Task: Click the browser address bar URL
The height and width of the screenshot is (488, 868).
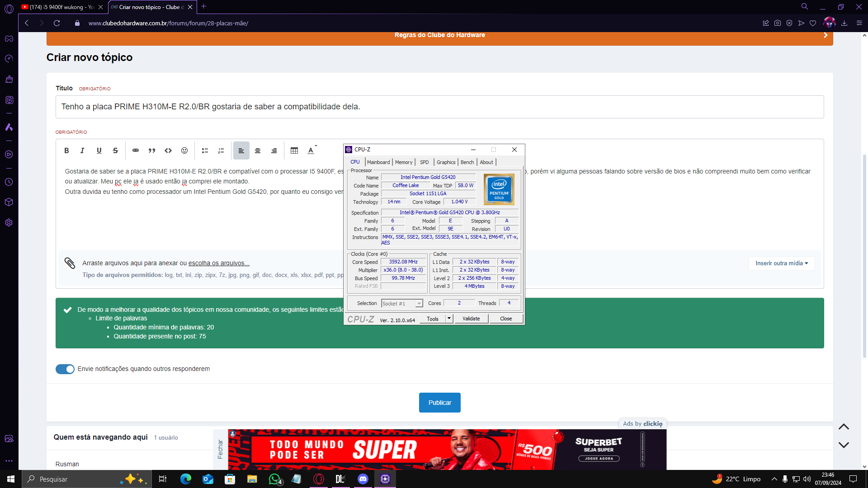Action: tap(168, 23)
